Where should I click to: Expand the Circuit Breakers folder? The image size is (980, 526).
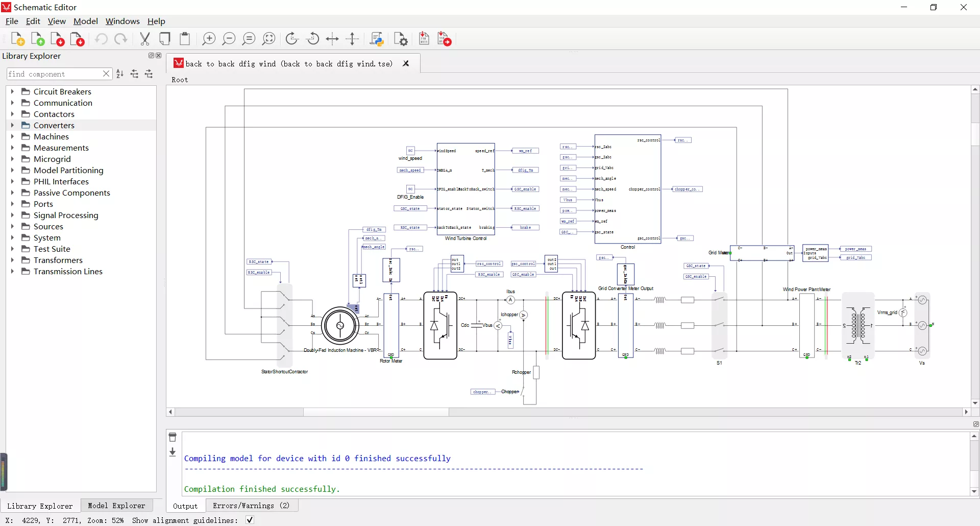click(12, 91)
